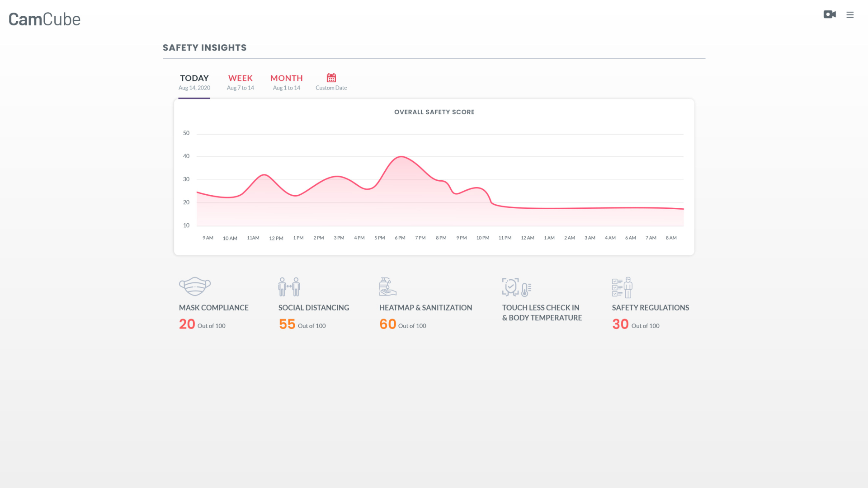Open the hamburger menu
This screenshot has height=488, width=868.
tap(850, 15)
